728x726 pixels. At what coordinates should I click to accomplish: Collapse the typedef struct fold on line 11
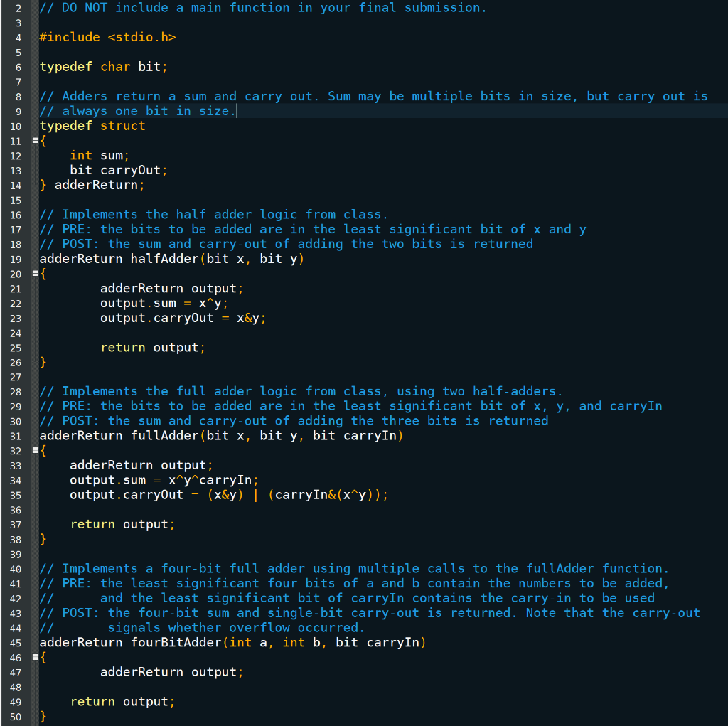[35, 140]
